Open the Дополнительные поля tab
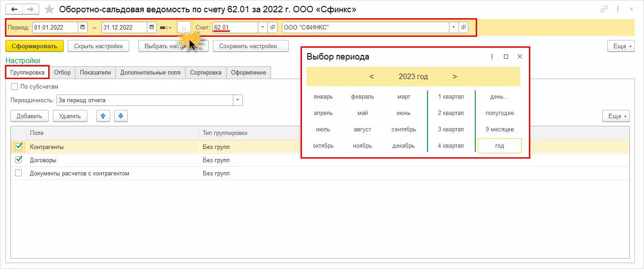Image resolution: width=644 pixels, height=269 pixels. (151, 72)
